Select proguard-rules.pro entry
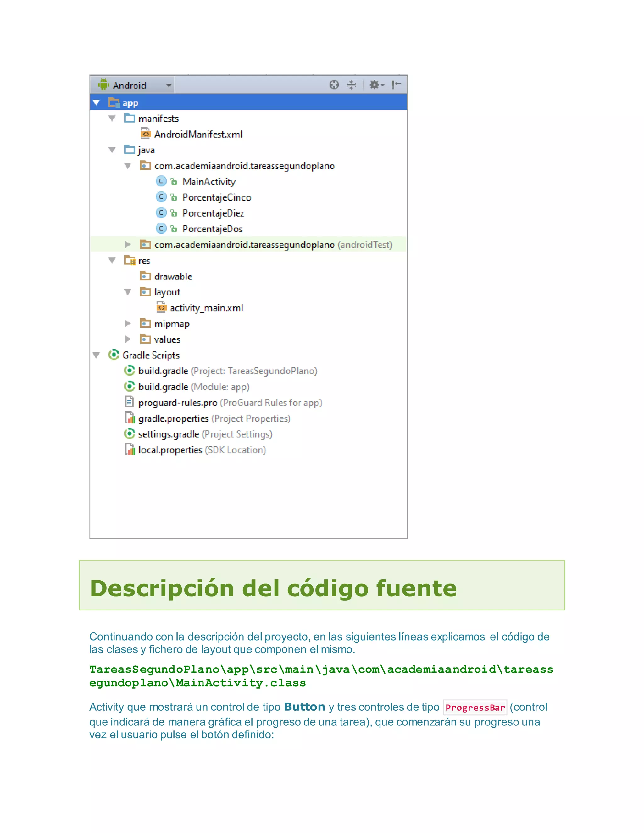Screen dimensions: 644x833 coord(230,403)
